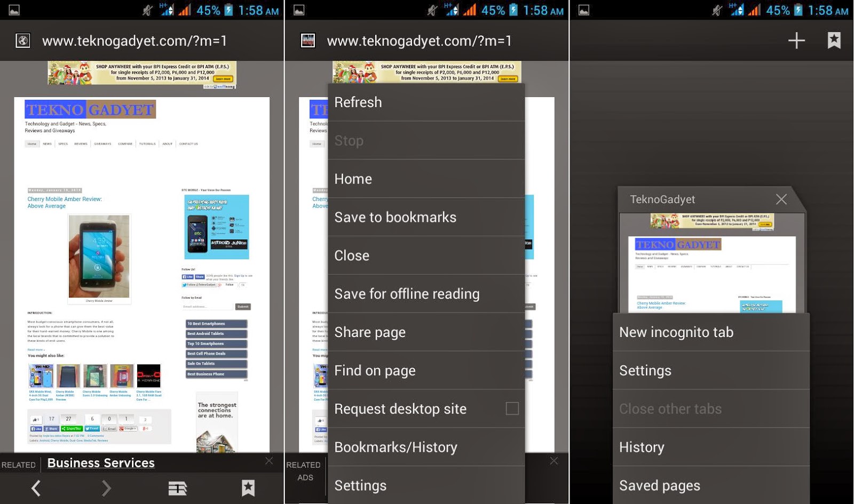Screen dimensions: 854x504
Task: Tap the DTC Astroid Junior ad image
Action: (217, 227)
